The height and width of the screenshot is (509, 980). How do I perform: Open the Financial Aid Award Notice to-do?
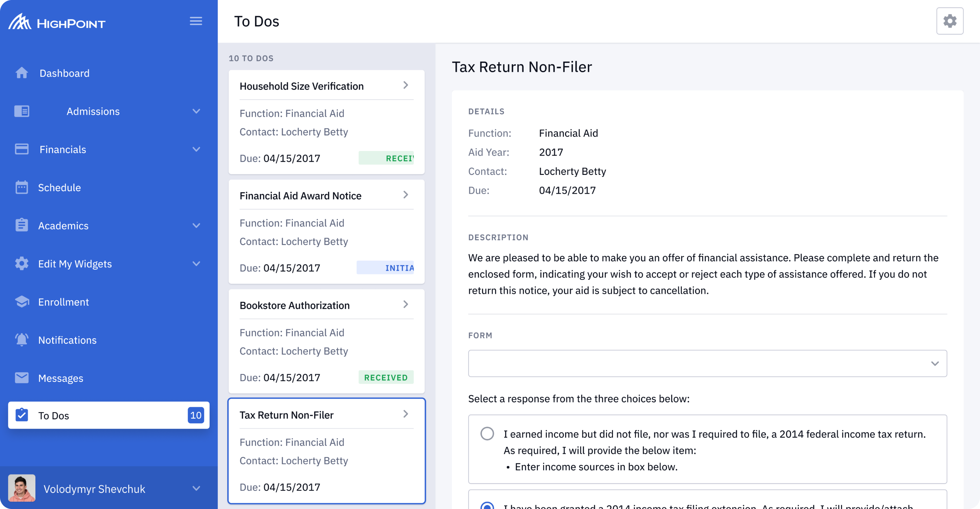coord(325,195)
